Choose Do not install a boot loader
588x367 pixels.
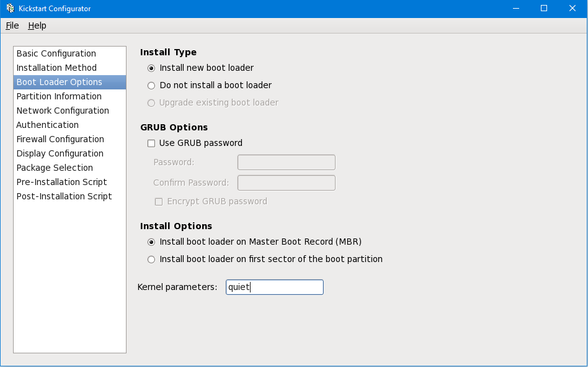click(x=151, y=86)
